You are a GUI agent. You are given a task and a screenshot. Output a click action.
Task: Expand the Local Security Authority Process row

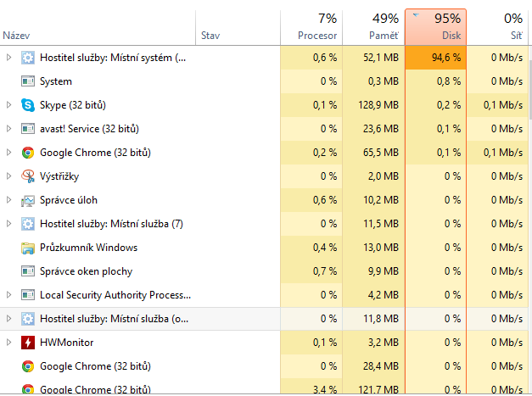[x=9, y=295]
